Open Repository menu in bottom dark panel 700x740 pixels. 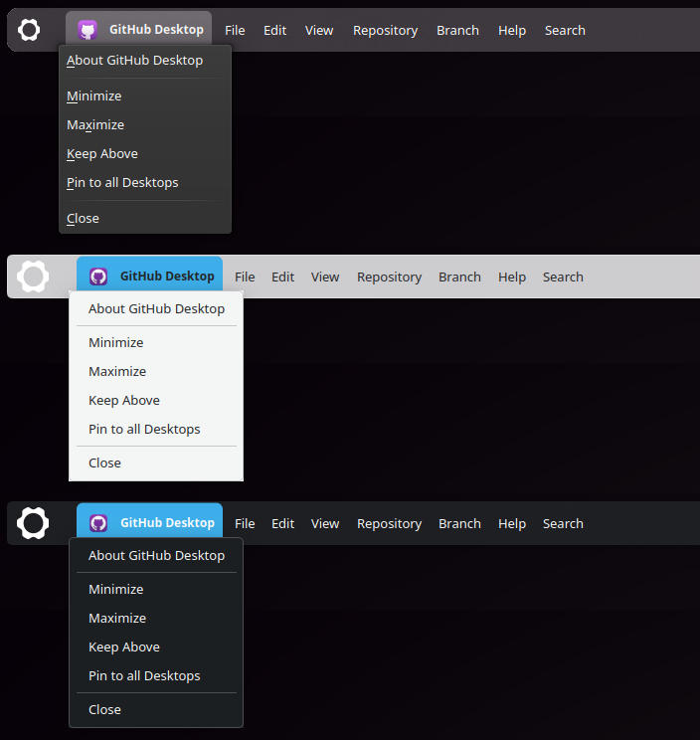click(389, 524)
